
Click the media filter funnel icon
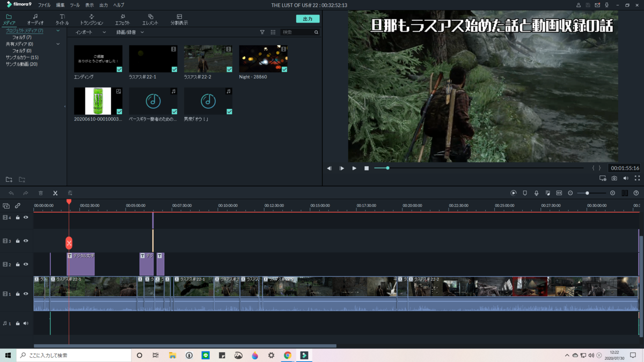click(262, 32)
